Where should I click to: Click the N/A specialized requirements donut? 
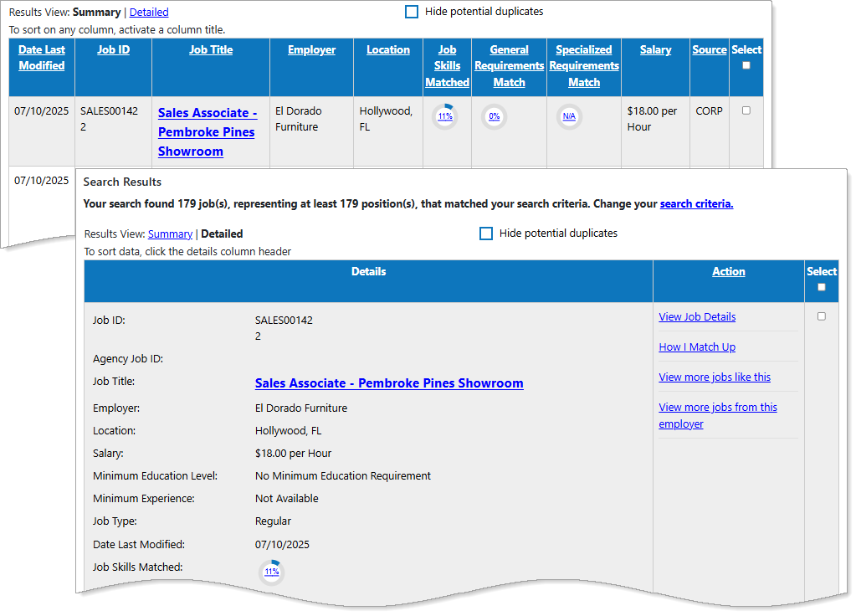point(569,116)
